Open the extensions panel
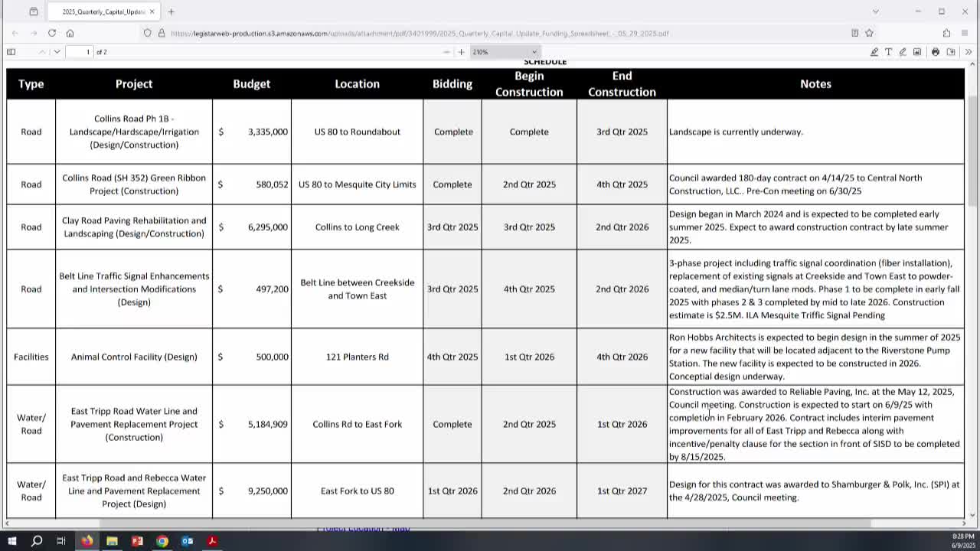Screen dimensions: 980x551 click(x=947, y=33)
